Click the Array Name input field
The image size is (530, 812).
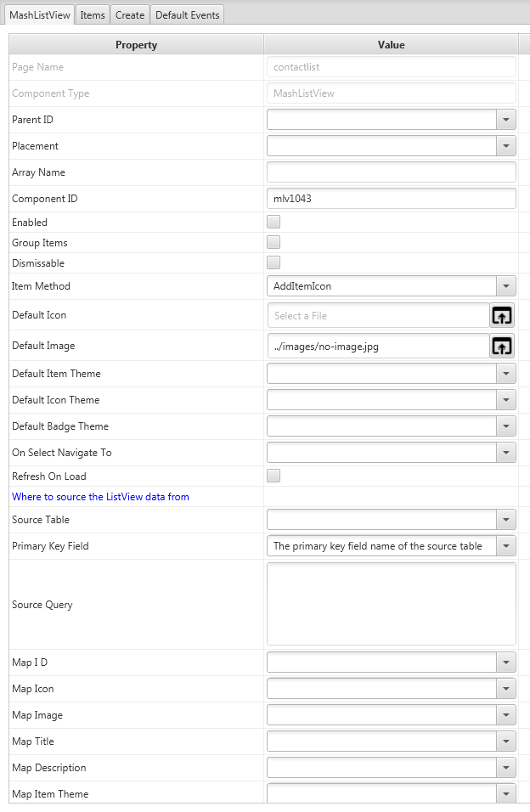click(x=391, y=172)
